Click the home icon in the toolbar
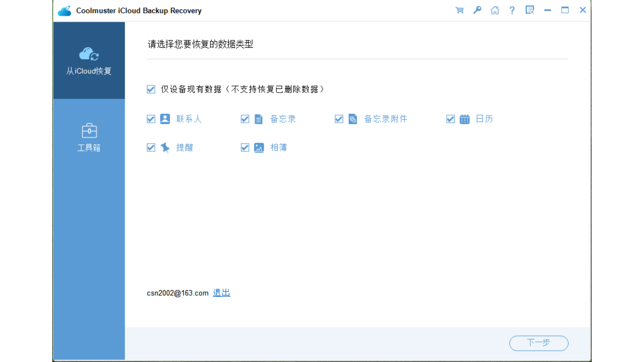Screen dimensions: 644x362 495,10
